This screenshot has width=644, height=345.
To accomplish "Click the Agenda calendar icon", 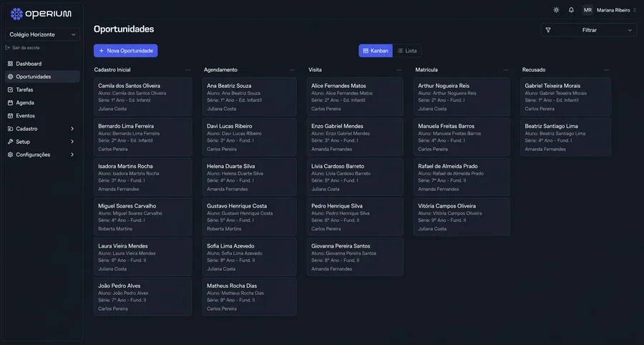I will (10, 102).
